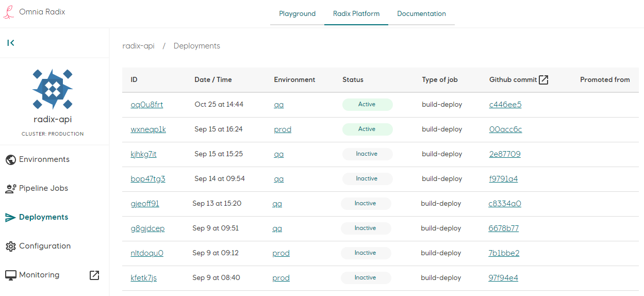Screen dimensions: 644x296
Task: Open the Documentation tab
Action: point(421,13)
